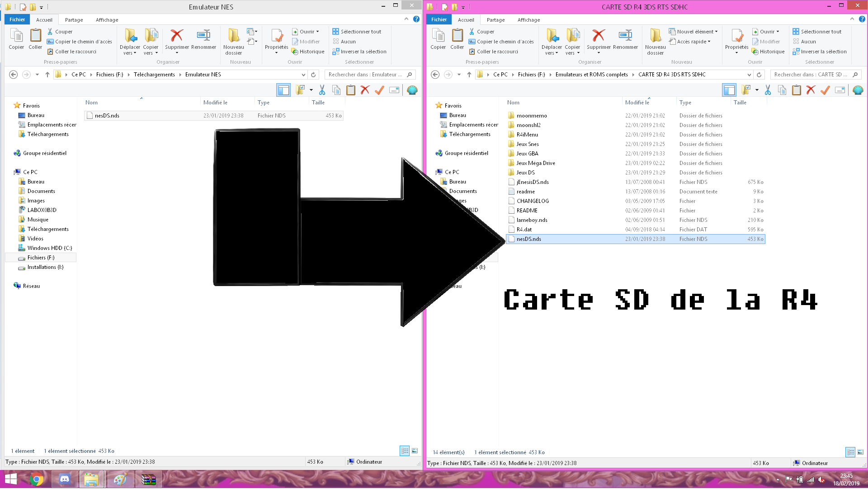868x489 pixels.
Task: Click Copier le chemin d'accès in CARTE SD ribbon
Action: (501, 42)
